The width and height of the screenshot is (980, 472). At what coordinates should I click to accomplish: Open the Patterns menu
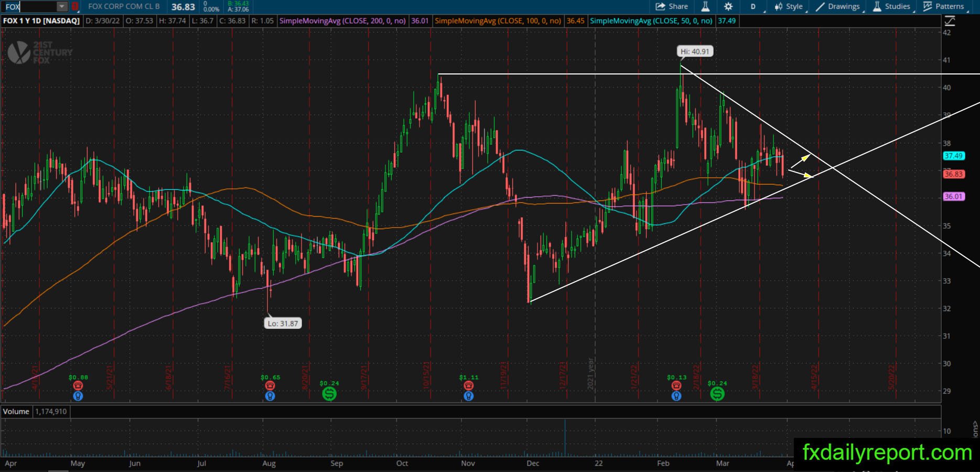(944, 6)
